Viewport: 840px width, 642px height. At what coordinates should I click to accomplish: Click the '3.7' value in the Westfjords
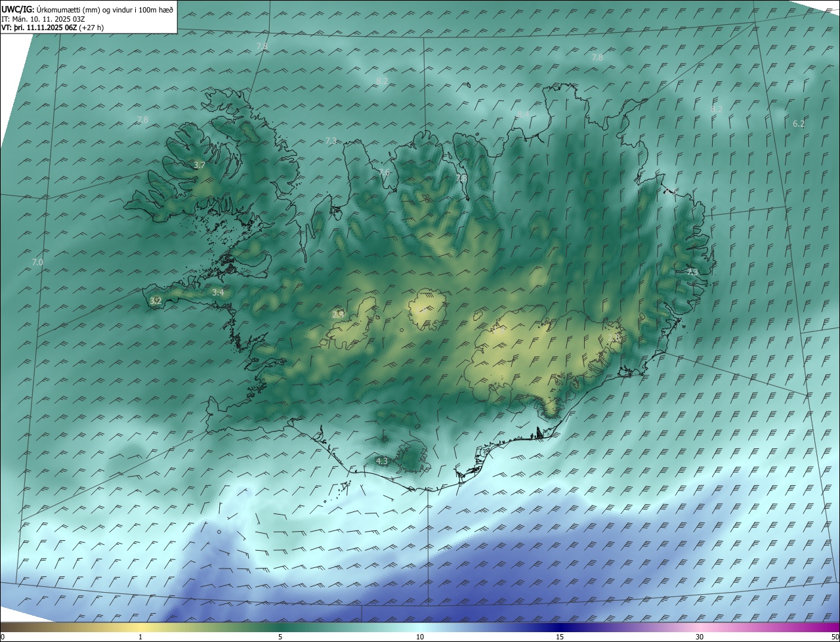click(199, 165)
